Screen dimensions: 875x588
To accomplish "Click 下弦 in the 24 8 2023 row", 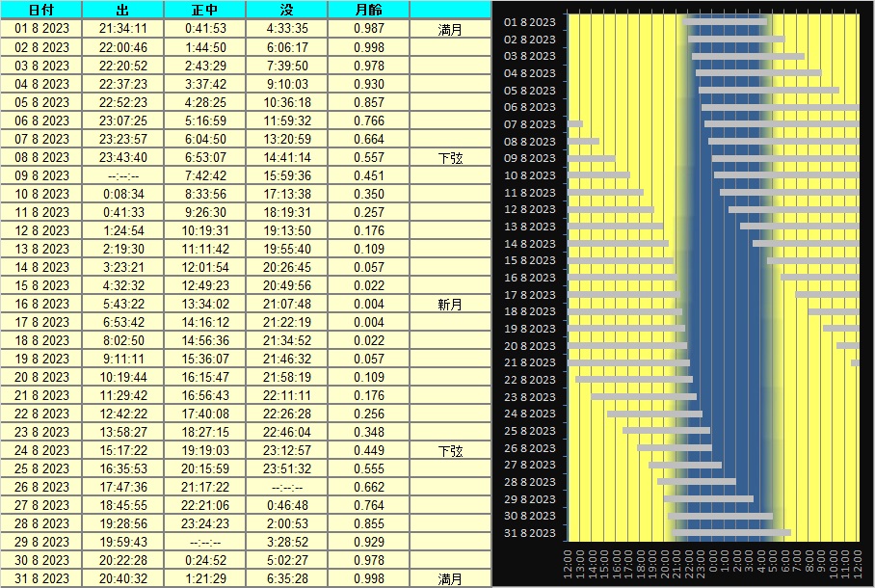I will click(x=450, y=450).
